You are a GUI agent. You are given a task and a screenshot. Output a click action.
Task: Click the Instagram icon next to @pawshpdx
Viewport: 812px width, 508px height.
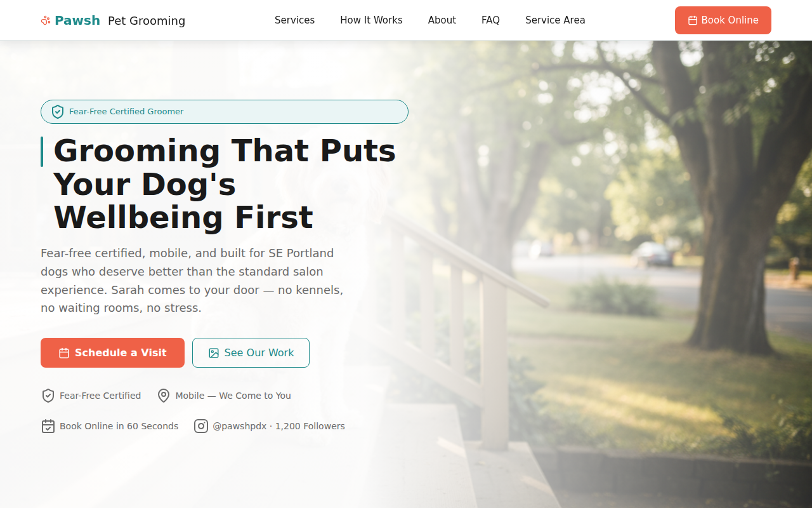pos(201,426)
